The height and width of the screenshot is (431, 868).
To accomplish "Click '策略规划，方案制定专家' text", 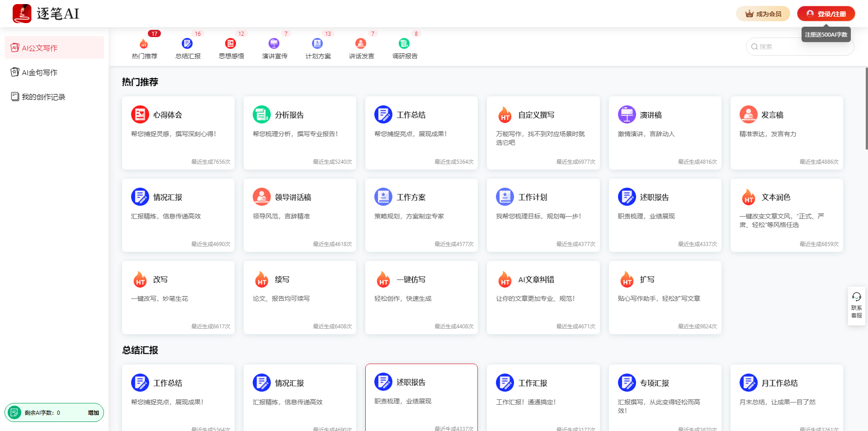I will coord(409,216).
